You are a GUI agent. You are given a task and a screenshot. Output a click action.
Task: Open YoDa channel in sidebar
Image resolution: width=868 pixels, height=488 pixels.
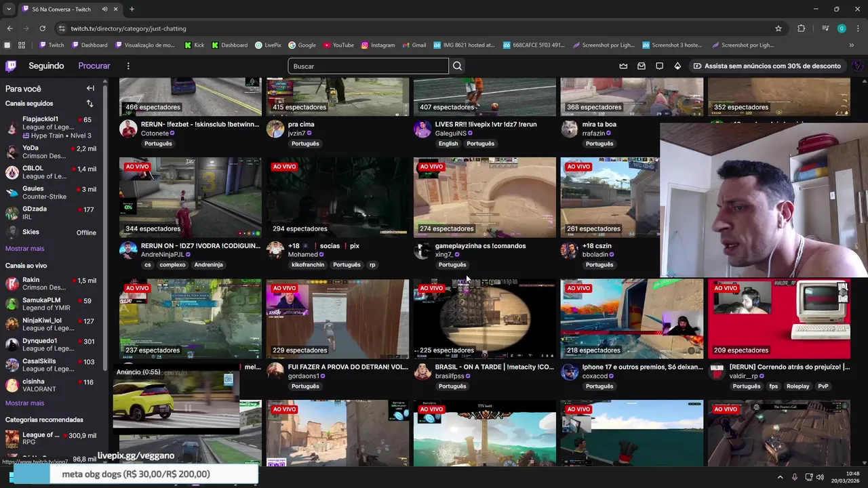pos(52,152)
